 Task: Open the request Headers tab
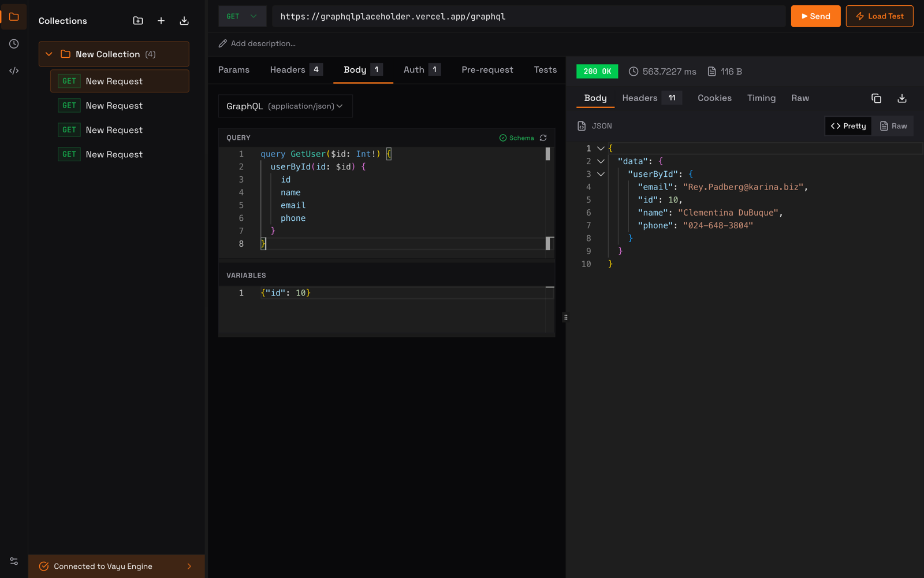coord(296,70)
